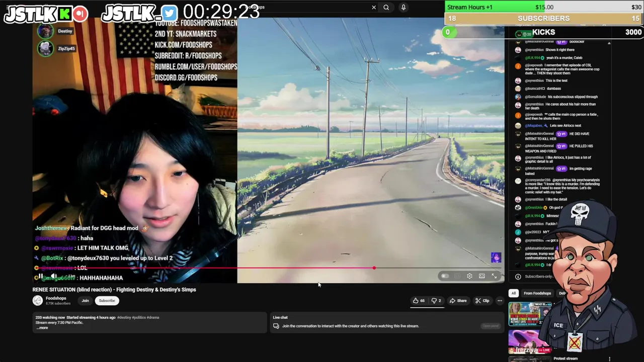Click chat username @OmniUniv
The image size is (644, 362).
534,208
